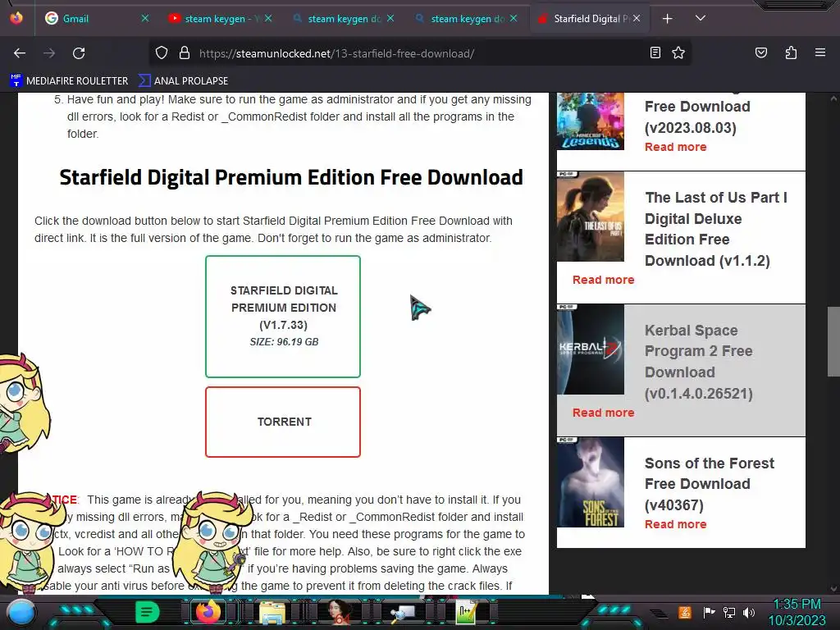The width and height of the screenshot is (840, 630).
Task: Open the volume speaker tray icon
Action: (748, 612)
